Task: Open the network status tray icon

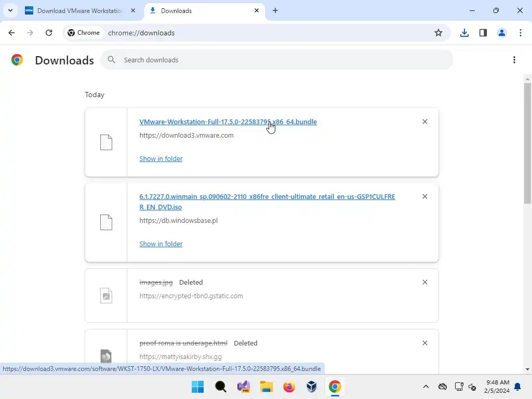Action: [459, 387]
